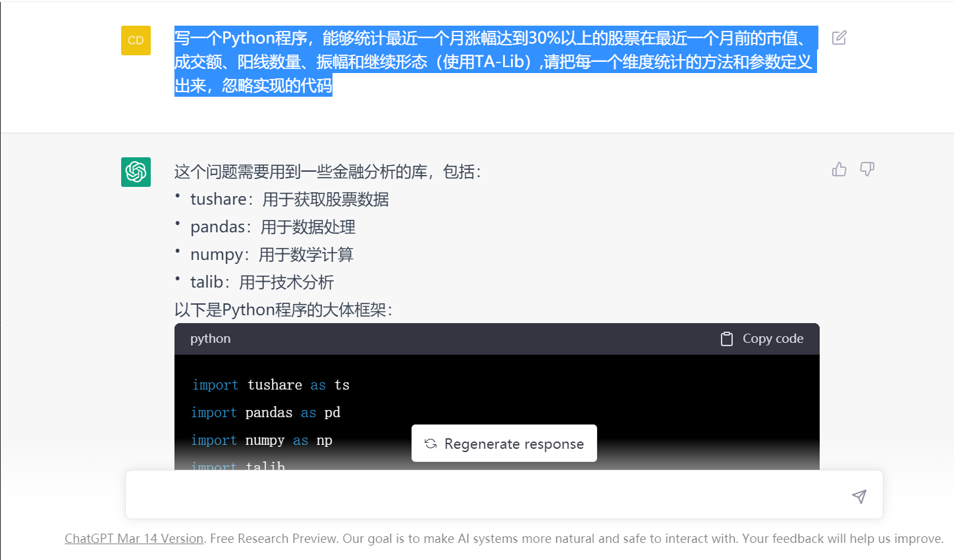Click the 'Free Research Preview' footer text
Viewport: 954px width, 560px height.
[x=273, y=538]
